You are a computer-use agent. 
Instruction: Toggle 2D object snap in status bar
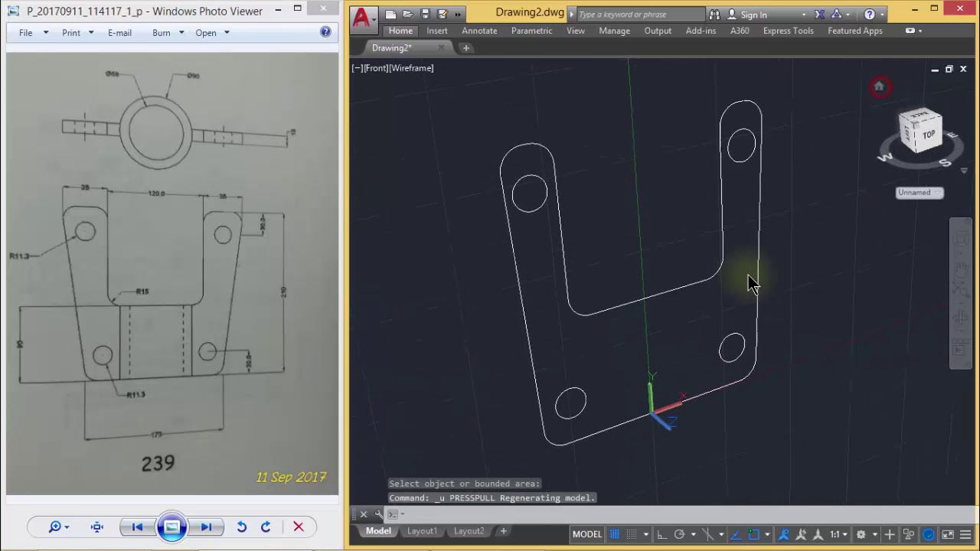pos(754,534)
